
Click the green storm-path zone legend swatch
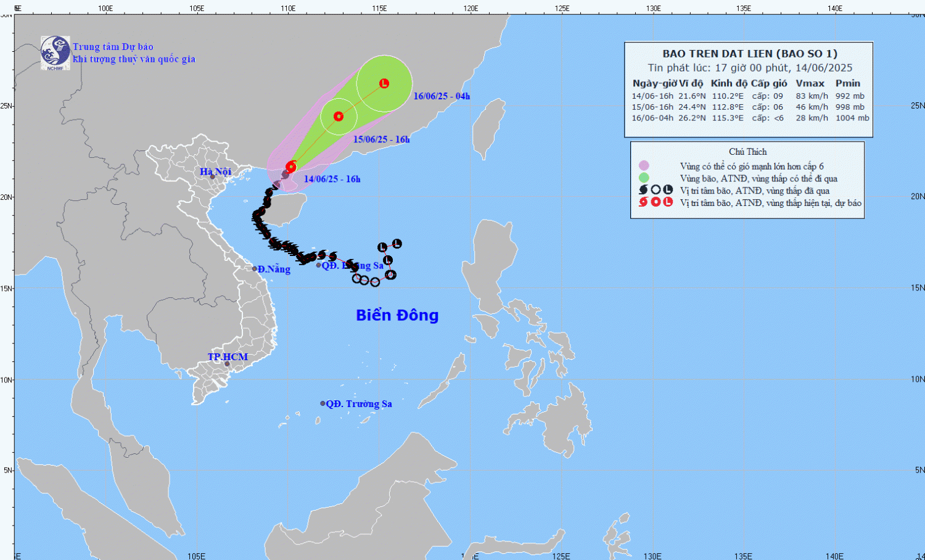coord(644,178)
